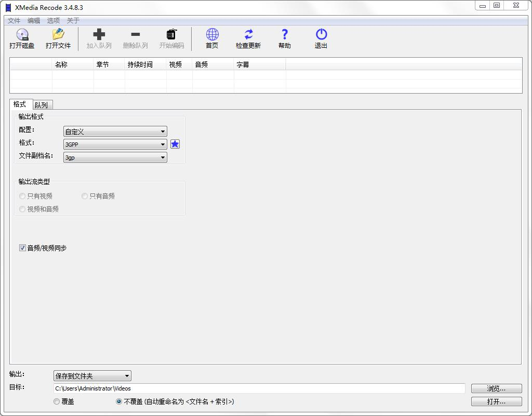Switch to the 队列 tab
The image size is (532, 416).
click(x=42, y=105)
